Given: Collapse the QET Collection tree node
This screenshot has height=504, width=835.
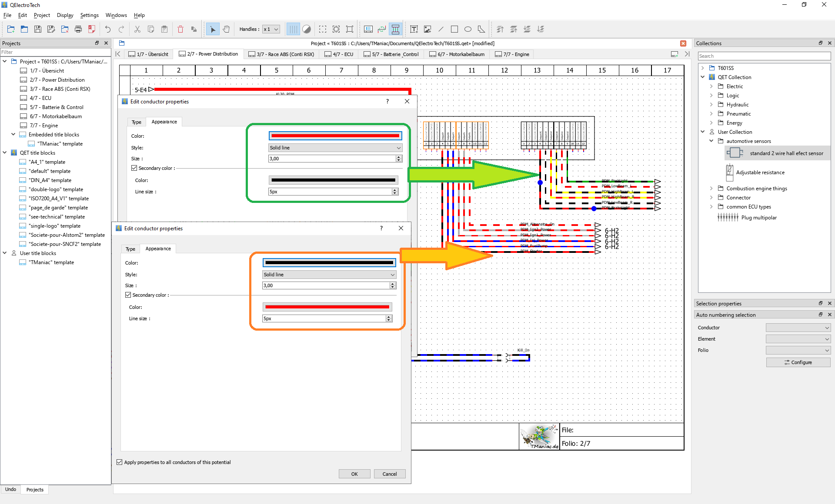Looking at the screenshot, I should coord(703,77).
